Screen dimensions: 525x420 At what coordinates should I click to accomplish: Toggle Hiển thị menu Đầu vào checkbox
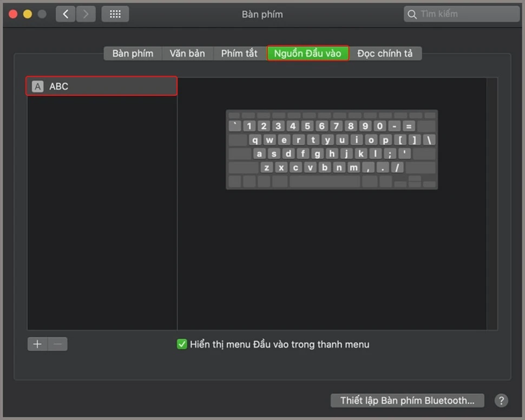(182, 344)
